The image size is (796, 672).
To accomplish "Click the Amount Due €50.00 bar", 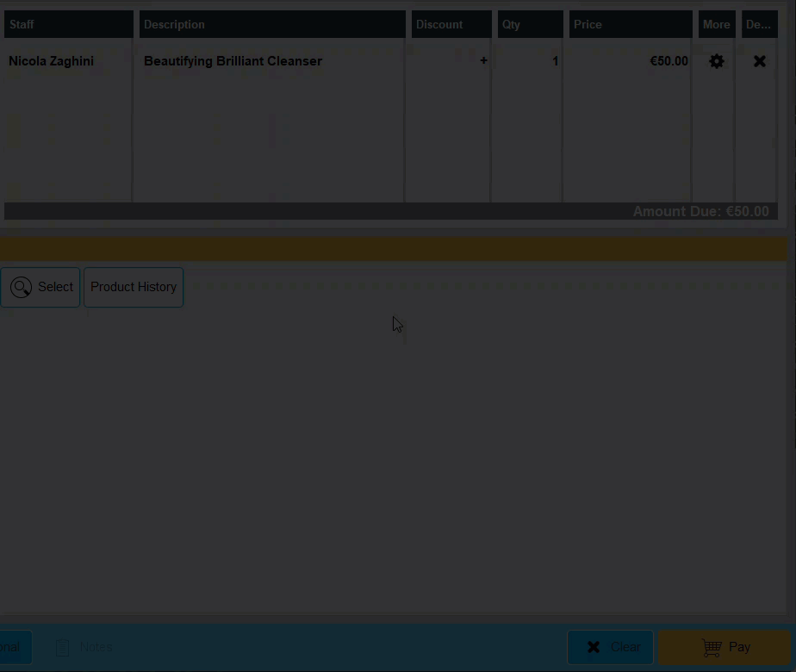I will pos(701,211).
